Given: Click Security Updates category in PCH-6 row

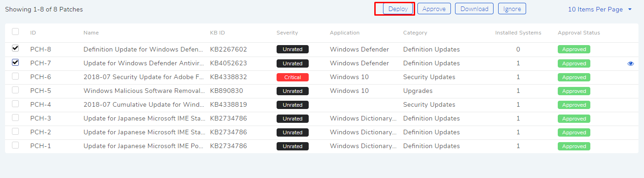Looking at the screenshot, I should click(x=429, y=77).
